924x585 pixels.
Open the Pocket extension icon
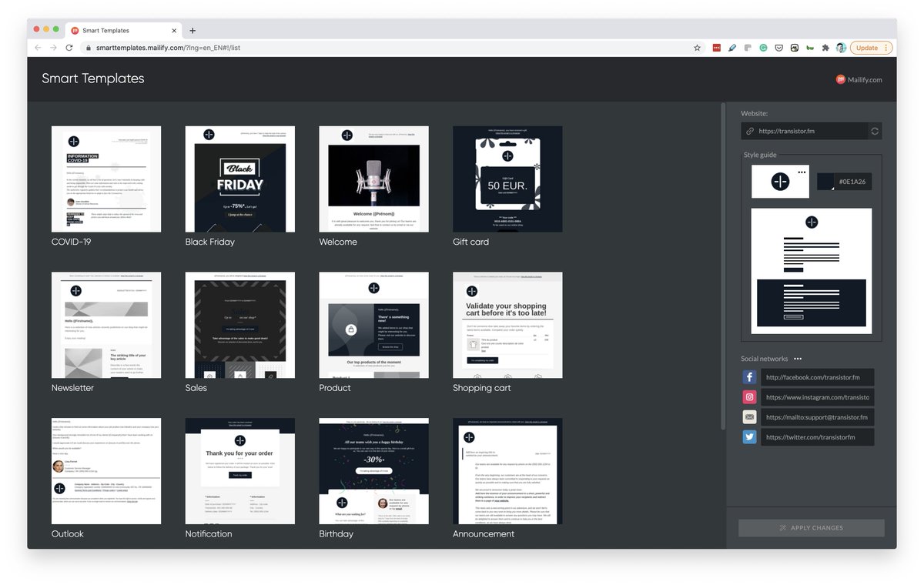pos(778,48)
